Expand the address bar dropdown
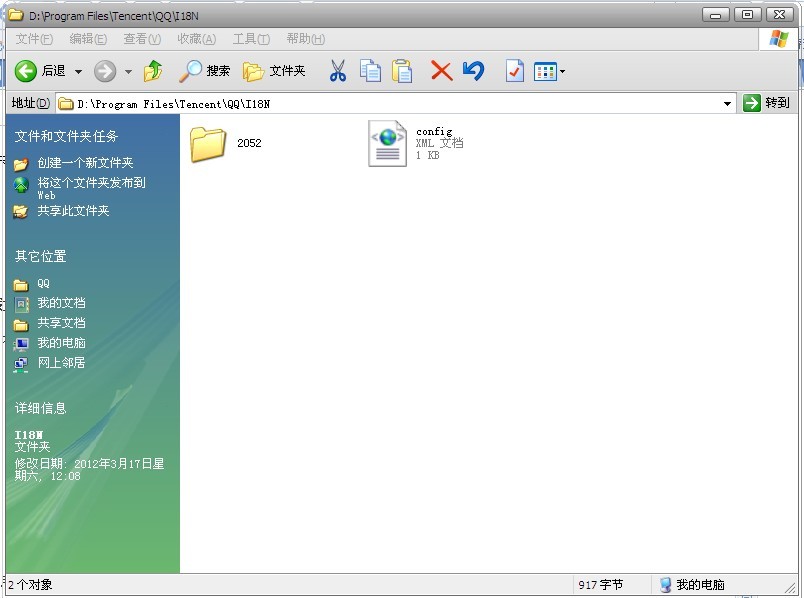Viewport: 804px width, 598px height. 727,103
